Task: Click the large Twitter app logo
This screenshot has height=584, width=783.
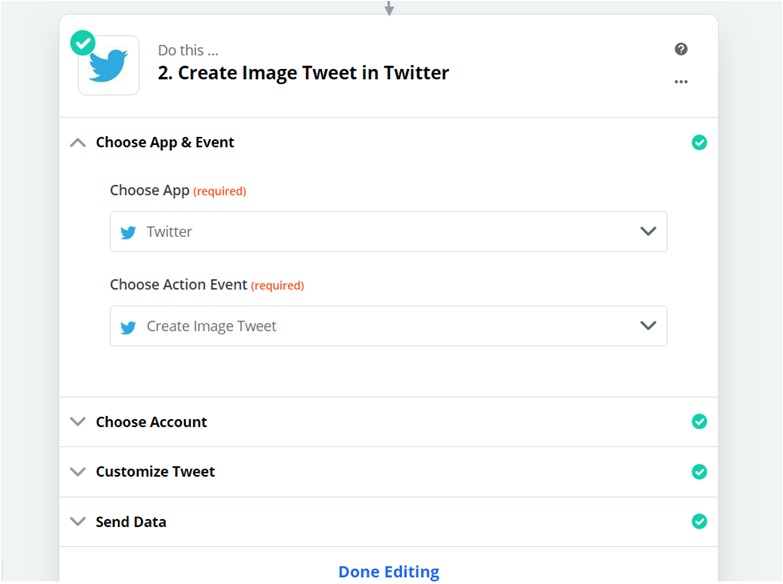Action: click(109, 66)
